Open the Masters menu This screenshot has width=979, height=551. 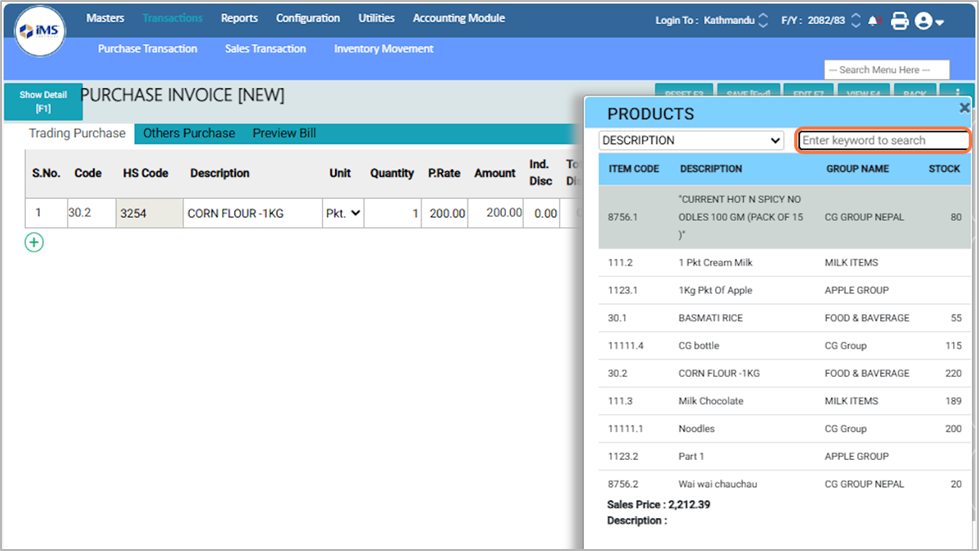(x=105, y=18)
